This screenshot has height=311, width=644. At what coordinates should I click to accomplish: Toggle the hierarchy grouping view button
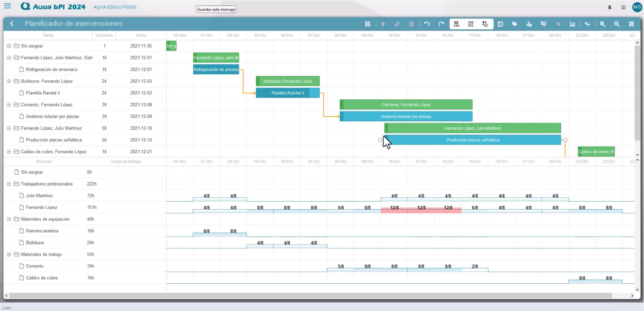[x=456, y=24]
